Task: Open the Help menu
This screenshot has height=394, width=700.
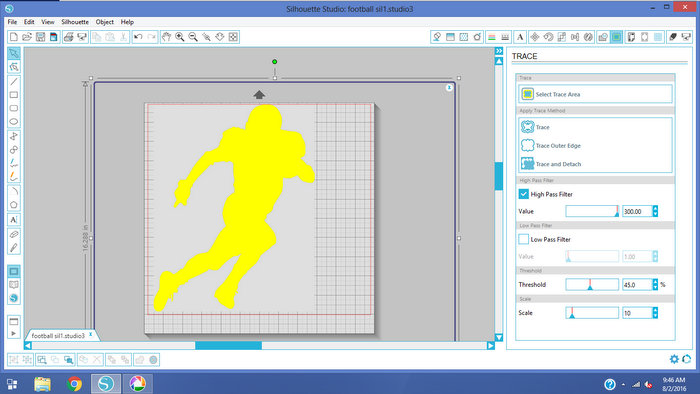Action: point(127,22)
